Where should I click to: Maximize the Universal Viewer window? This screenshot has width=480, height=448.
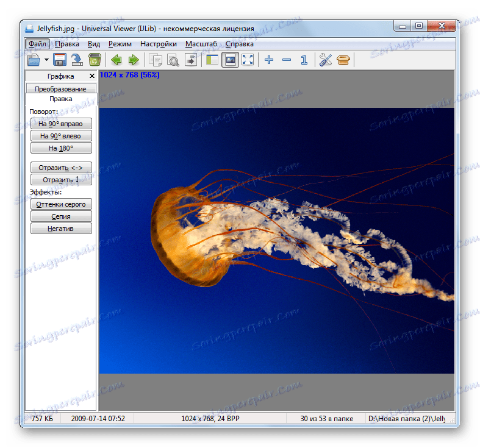coord(419,26)
